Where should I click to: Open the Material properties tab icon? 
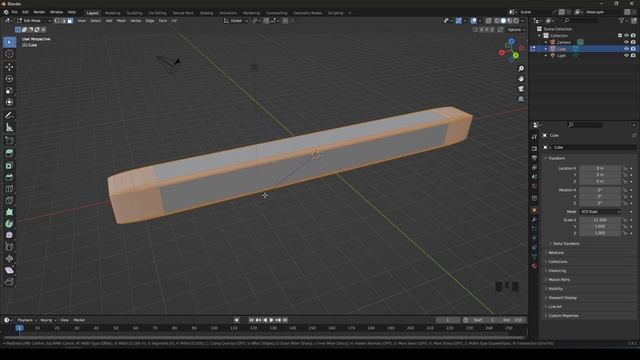coord(534,266)
